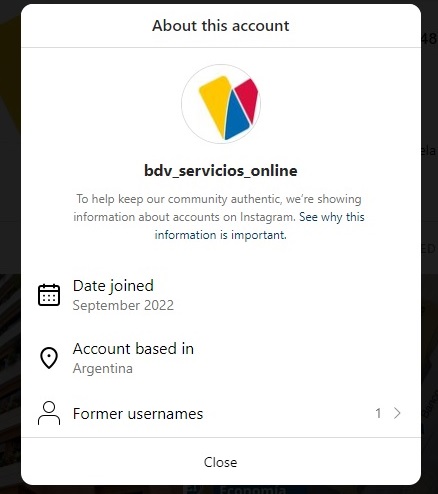The width and height of the screenshot is (438, 494).
Task: Click the red section of the profile logo
Action: click(248, 97)
